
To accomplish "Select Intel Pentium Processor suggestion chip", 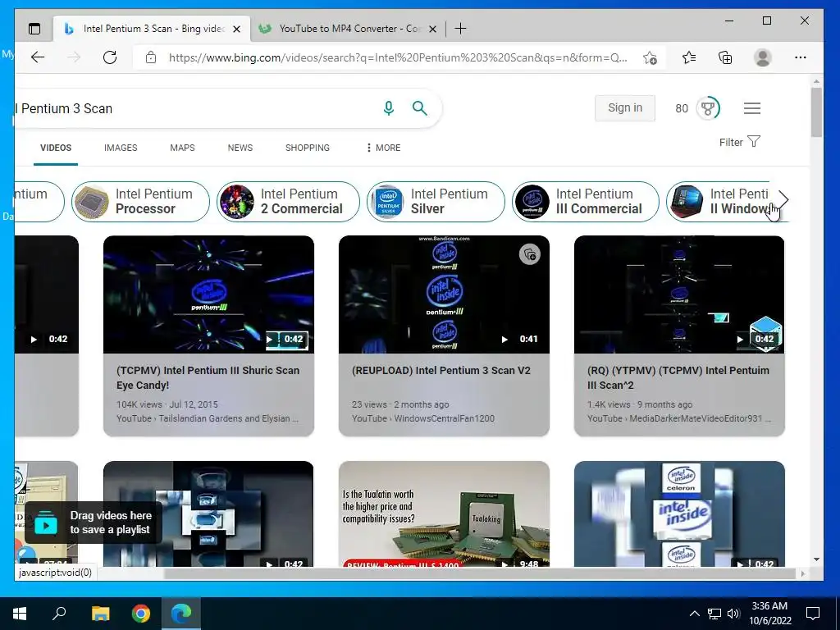I will [x=141, y=202].
